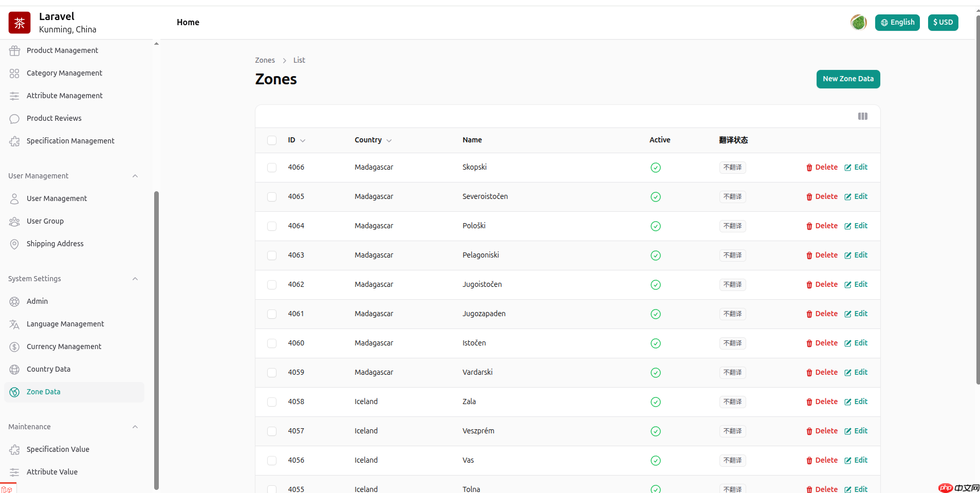Image resolution: width=980 pixels, height=493 pixels.
Task: Click the red Laravel logo icon
Action: click(x=20, y=23)
